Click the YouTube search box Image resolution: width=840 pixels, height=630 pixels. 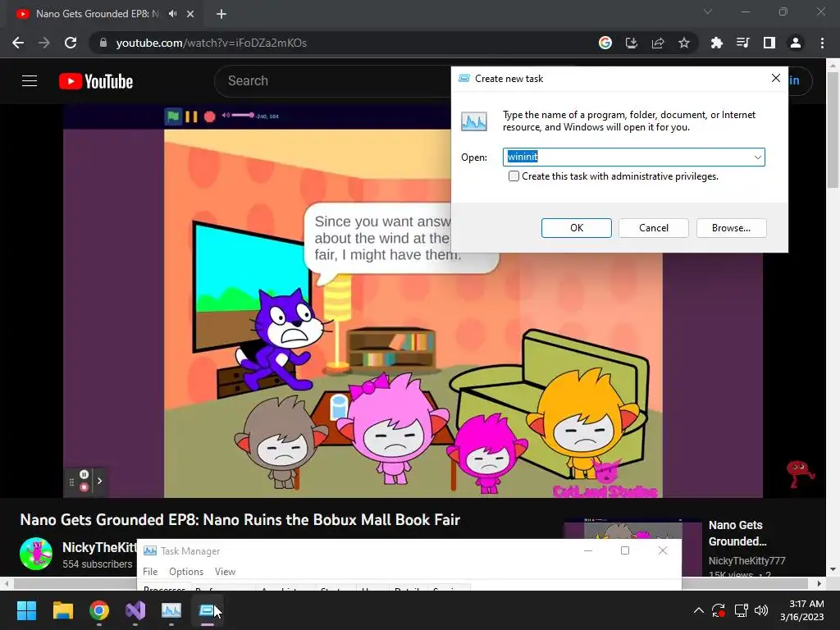[x=332, y=81]
